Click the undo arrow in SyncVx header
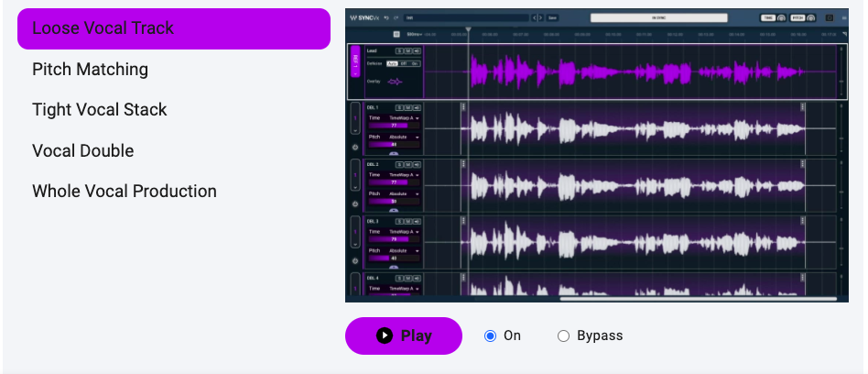 (387, 17)
